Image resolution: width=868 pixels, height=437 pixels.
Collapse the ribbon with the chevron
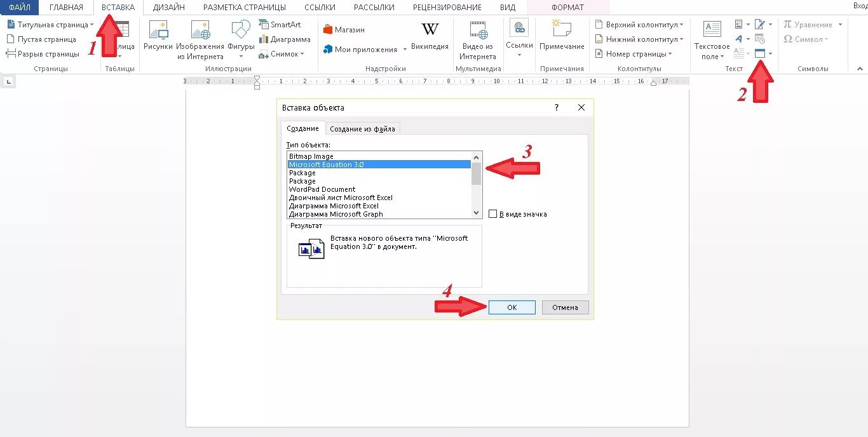[x=860, y=69]
